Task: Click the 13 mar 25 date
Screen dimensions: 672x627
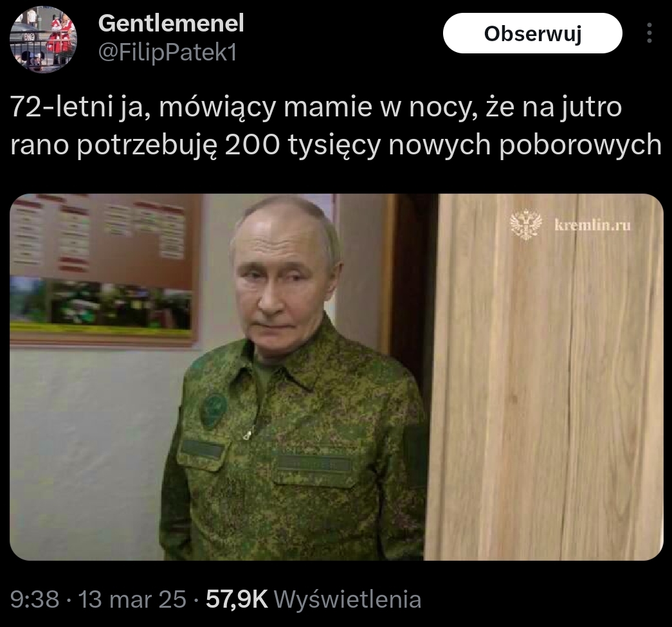Action: click(132, 599)
